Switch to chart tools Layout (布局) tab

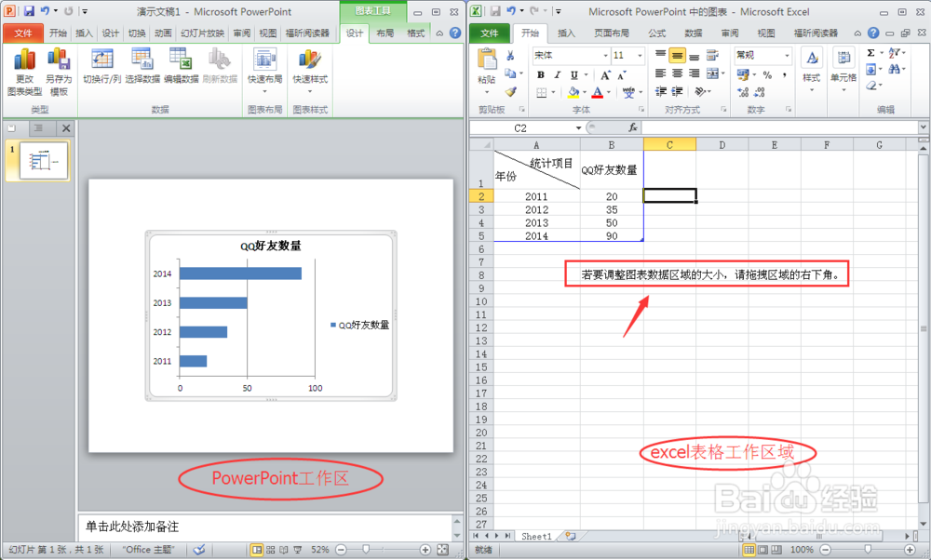pyautogui.click(x=385, y=33)
